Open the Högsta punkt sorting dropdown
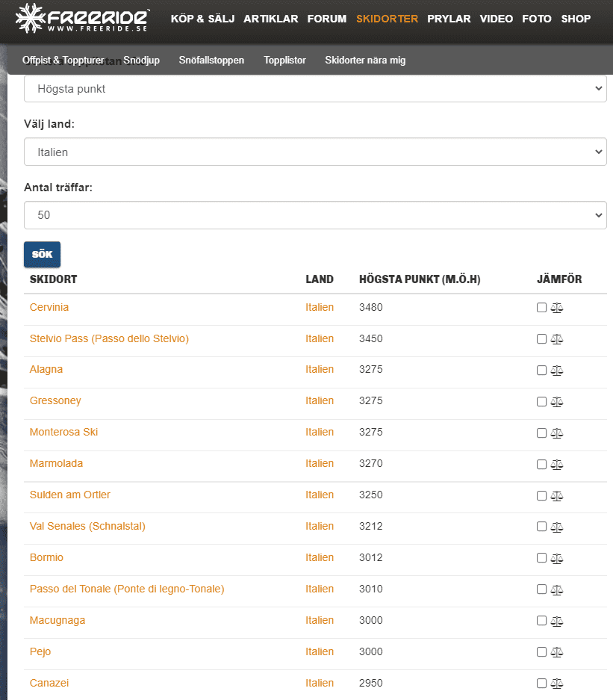 (x=314, y=89)
